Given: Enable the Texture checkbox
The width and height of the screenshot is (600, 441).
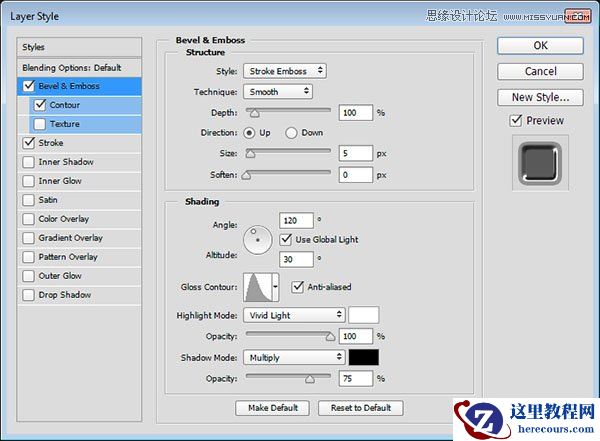Looking at the screenshot, I should (40, 124).
